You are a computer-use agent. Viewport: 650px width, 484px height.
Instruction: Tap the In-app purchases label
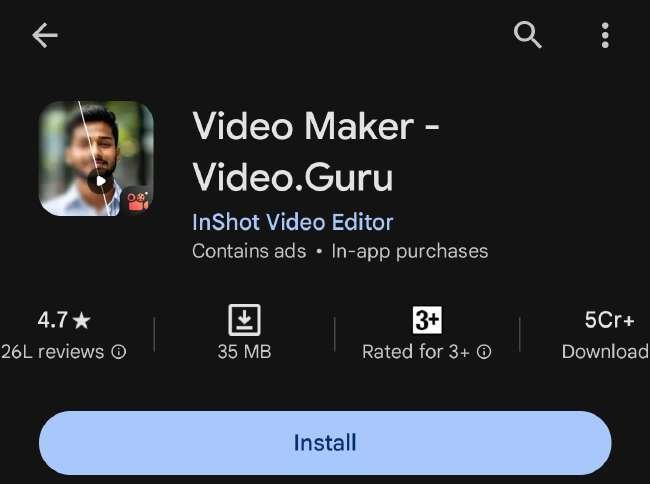point(410,252)
